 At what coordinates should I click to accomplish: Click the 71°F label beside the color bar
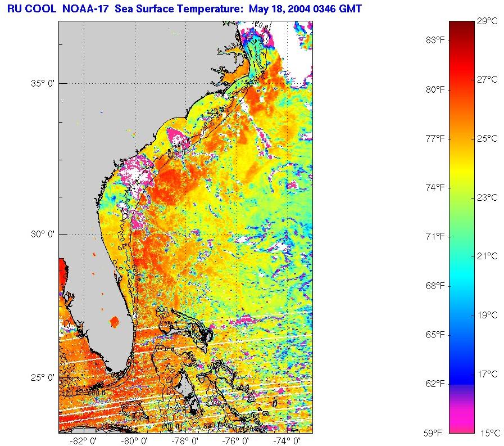coord(434,236)
